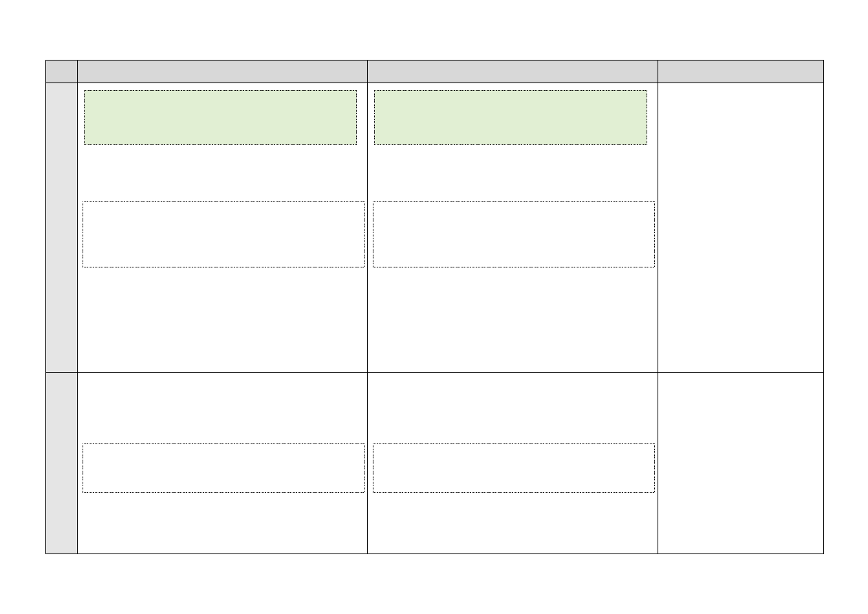Click blank space between right green box and dotted box
The image size is (868, 614).
512,173
